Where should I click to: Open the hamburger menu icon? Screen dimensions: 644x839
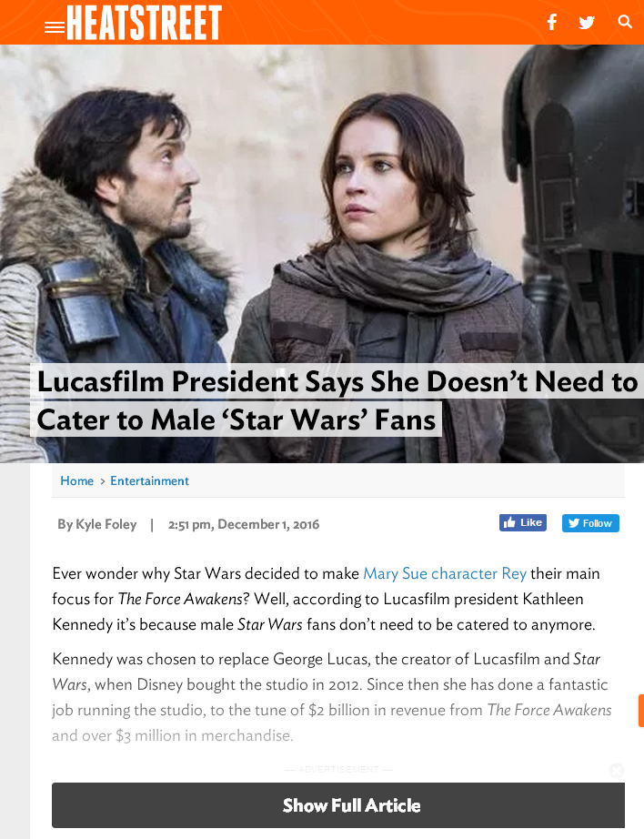54,27
